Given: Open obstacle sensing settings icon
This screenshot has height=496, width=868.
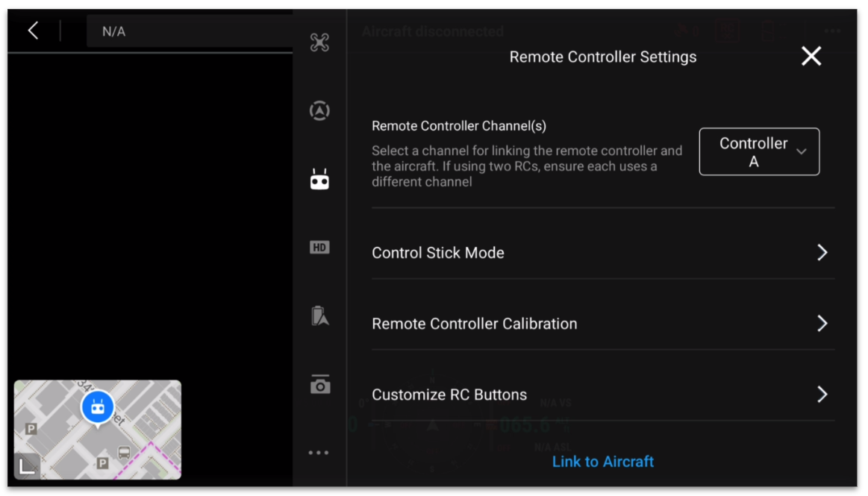Looking at the screenshot, I should (319, 110).
